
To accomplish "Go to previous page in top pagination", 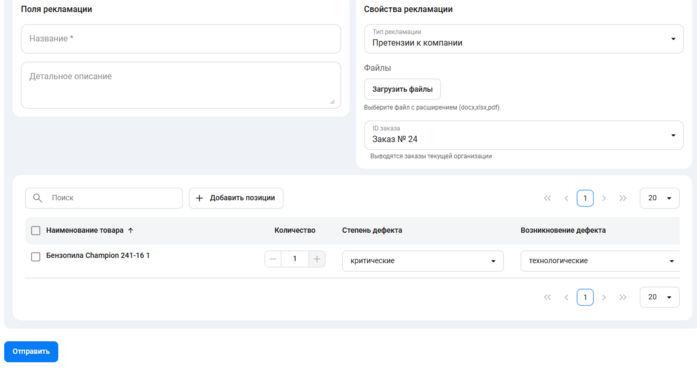I will tap(566, 198).
